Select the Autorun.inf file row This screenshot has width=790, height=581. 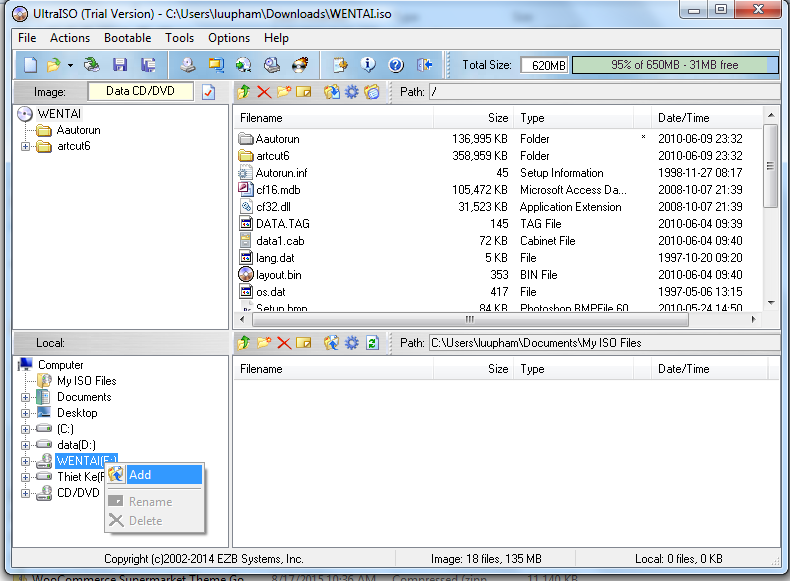tap(498, 173)
